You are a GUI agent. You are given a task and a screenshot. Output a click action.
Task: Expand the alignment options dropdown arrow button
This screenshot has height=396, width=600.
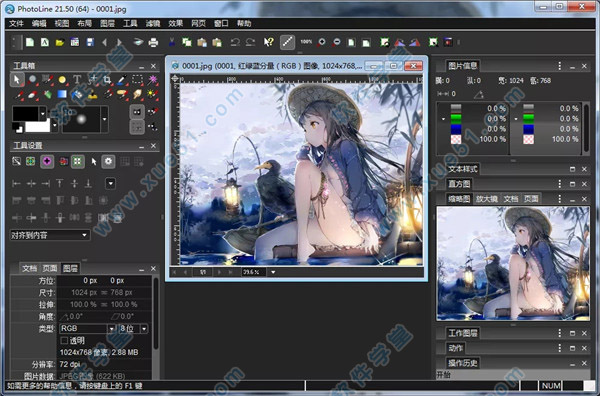point(111,183)
